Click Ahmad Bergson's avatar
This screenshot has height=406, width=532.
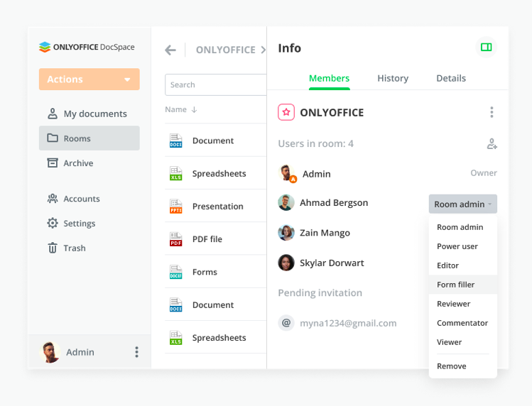pyautogui.click(x=286, y=202)
